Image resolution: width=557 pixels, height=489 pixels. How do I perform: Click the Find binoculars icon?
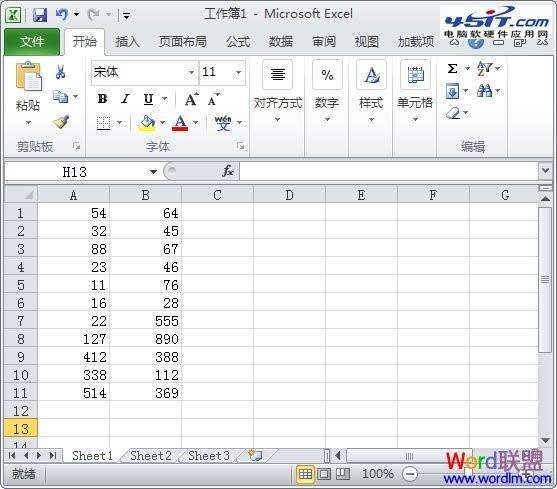tap(484, 91)
